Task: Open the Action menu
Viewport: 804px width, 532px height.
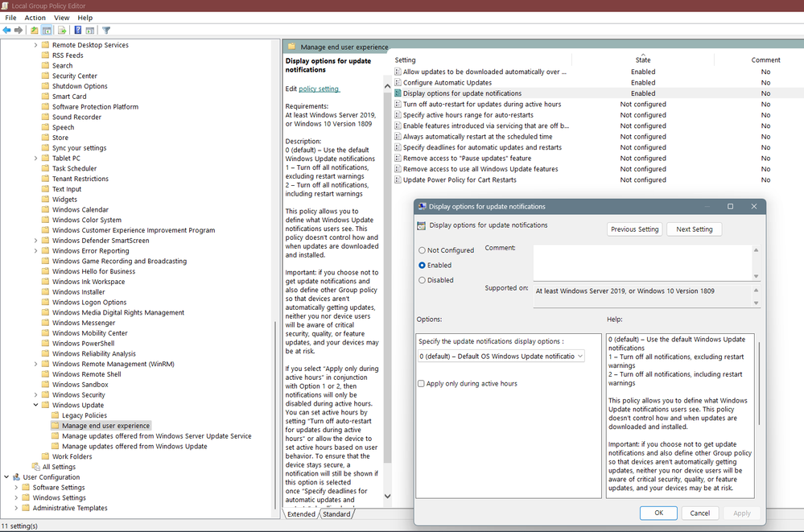Action: [x=35, y=18]
